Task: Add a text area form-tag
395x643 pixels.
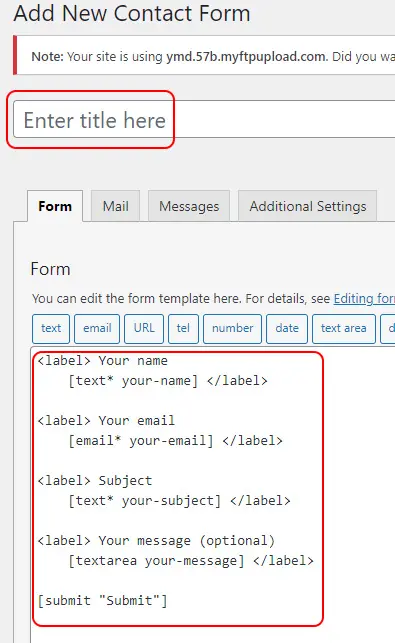Action: (x=344, y=328)
